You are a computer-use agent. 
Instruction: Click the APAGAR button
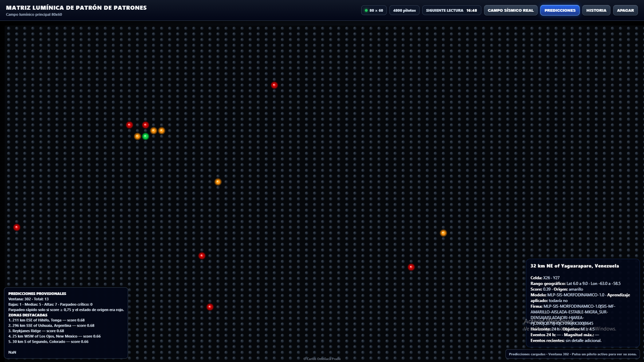(x=625, y=10)
